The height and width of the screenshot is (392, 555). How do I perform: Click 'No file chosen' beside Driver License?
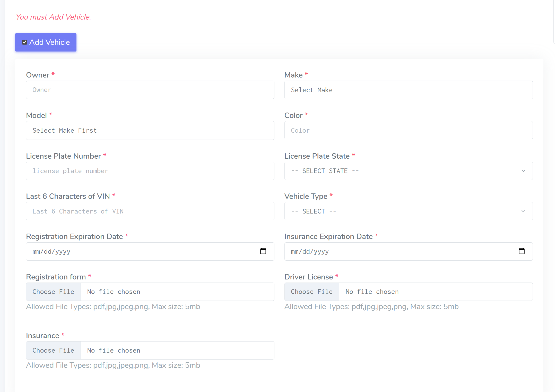[x=372, y=292]
